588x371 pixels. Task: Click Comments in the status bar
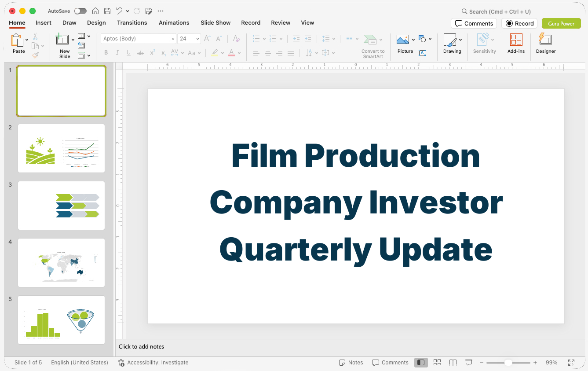pyautogui.click(x=390, y=363)
